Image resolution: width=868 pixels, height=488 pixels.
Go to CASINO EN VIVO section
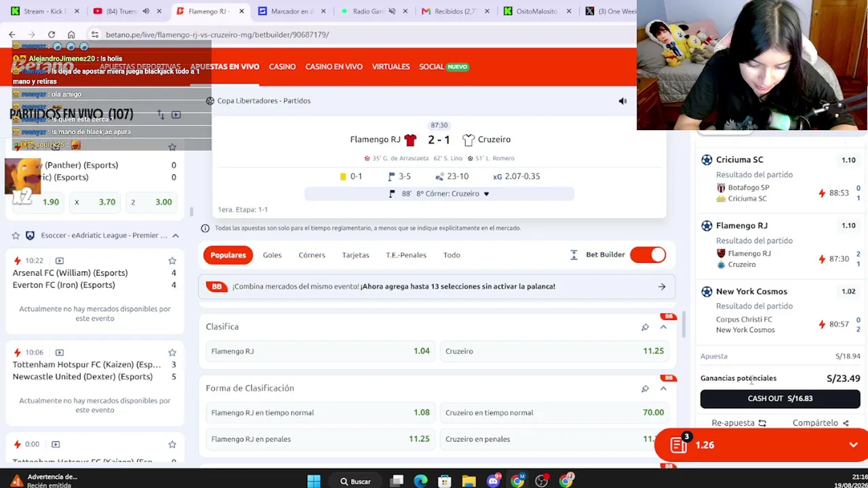coord(334,67)
